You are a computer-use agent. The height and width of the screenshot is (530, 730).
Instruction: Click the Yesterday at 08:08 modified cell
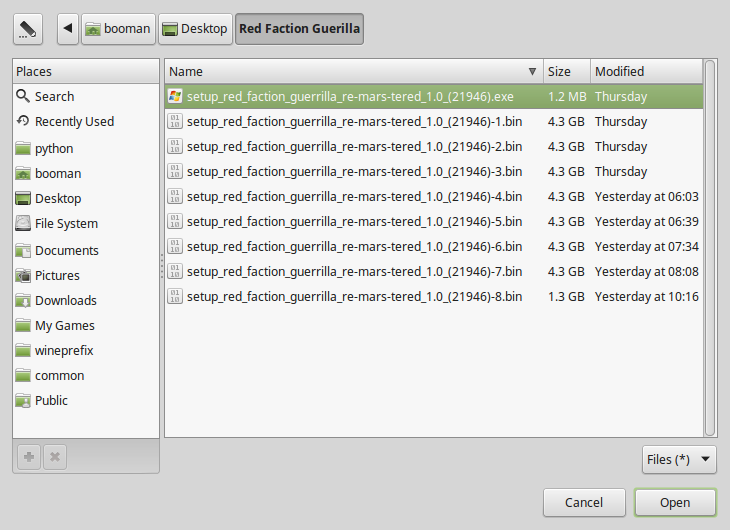(x=647, y=272)
